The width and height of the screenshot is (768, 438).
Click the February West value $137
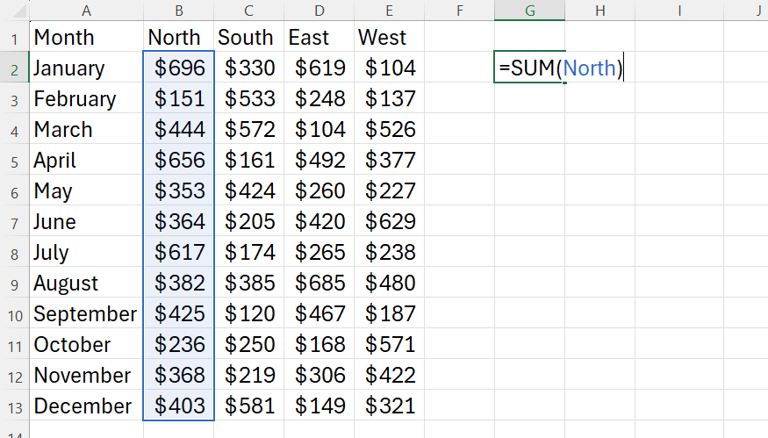click(389, 98)
